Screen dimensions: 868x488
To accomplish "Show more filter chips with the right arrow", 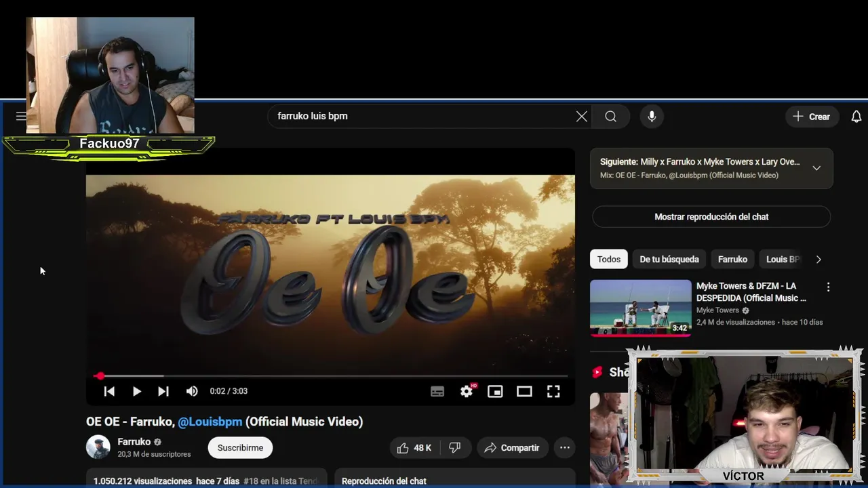I will [818, 260].
